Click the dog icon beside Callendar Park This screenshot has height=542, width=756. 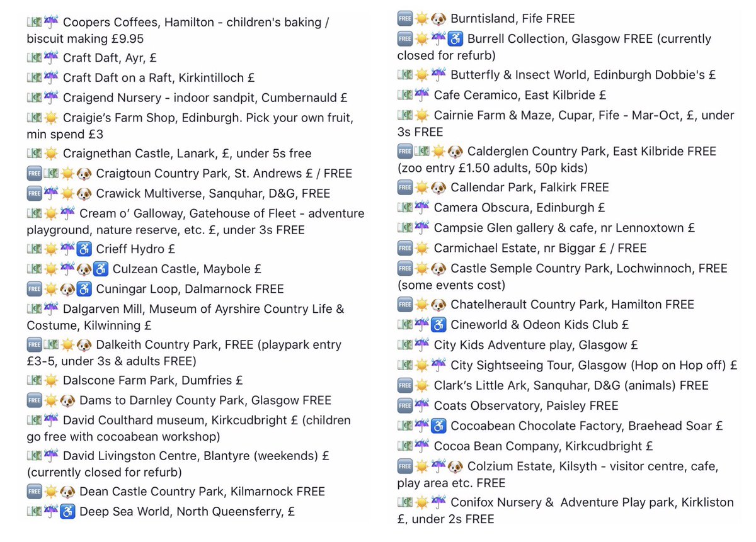438,188
